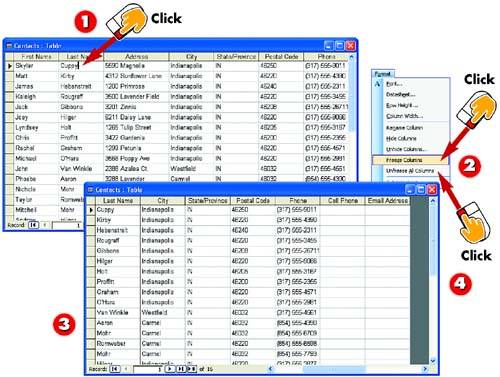Select Cell Phone column header in front table
The image size is (500, 377).
pyautogui.click(x=343, y=201)
